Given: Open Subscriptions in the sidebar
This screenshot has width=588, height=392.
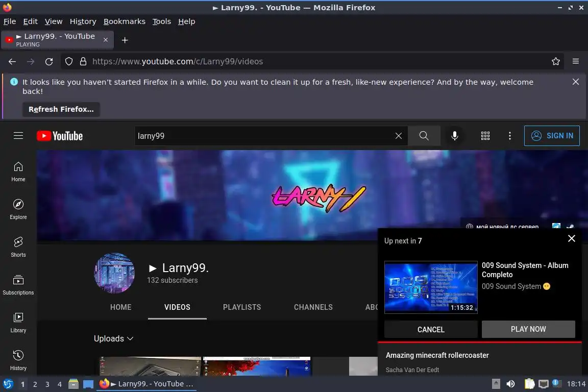Looking at the screenshot, I should [x=18, y=285].
